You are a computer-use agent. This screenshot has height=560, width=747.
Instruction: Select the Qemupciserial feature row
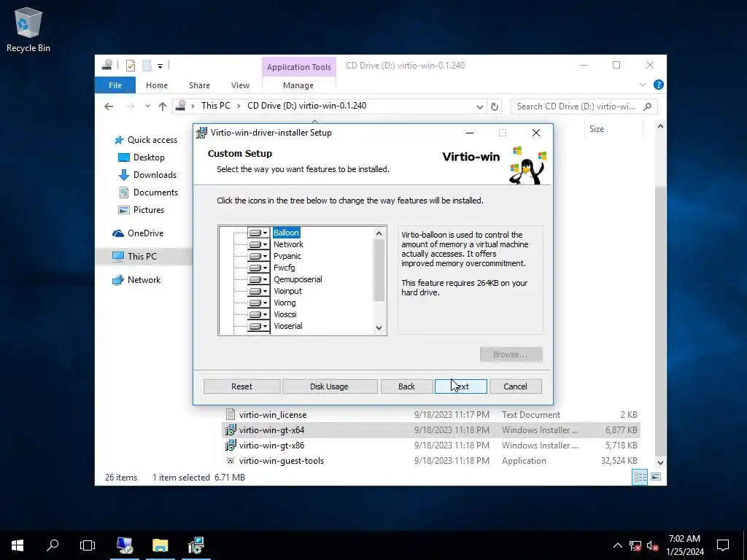[x=298, y=279]
